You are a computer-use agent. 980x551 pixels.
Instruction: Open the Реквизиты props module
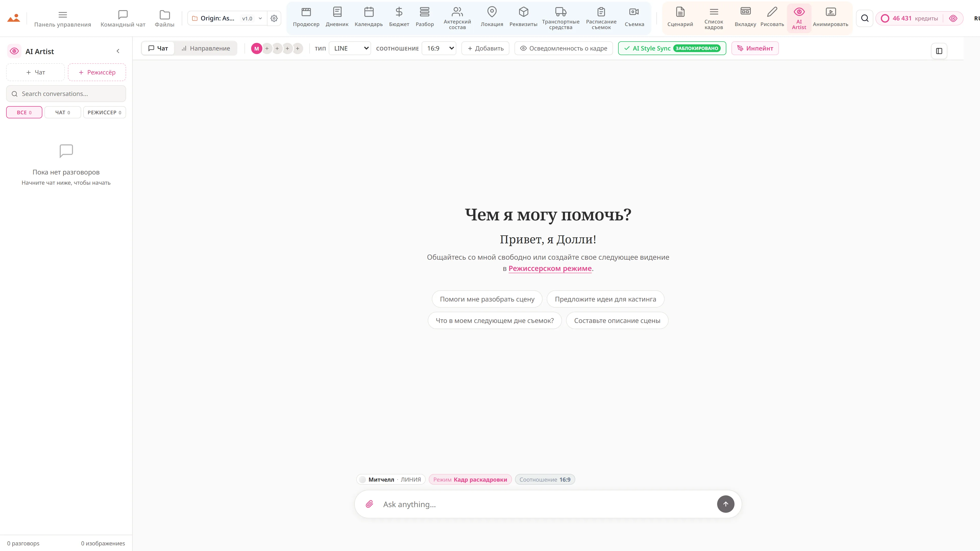[523, 18]
